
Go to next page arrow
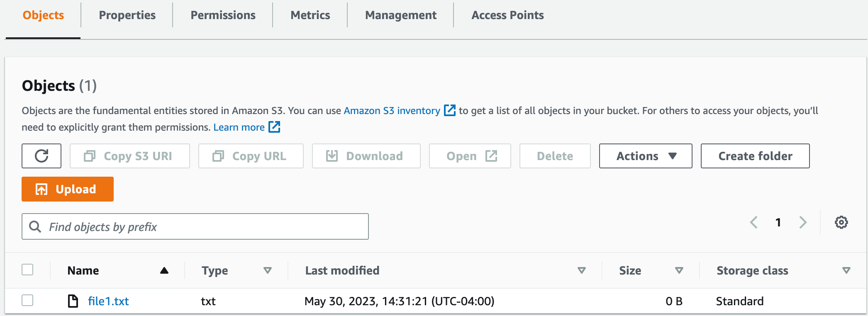coord(803,222)
